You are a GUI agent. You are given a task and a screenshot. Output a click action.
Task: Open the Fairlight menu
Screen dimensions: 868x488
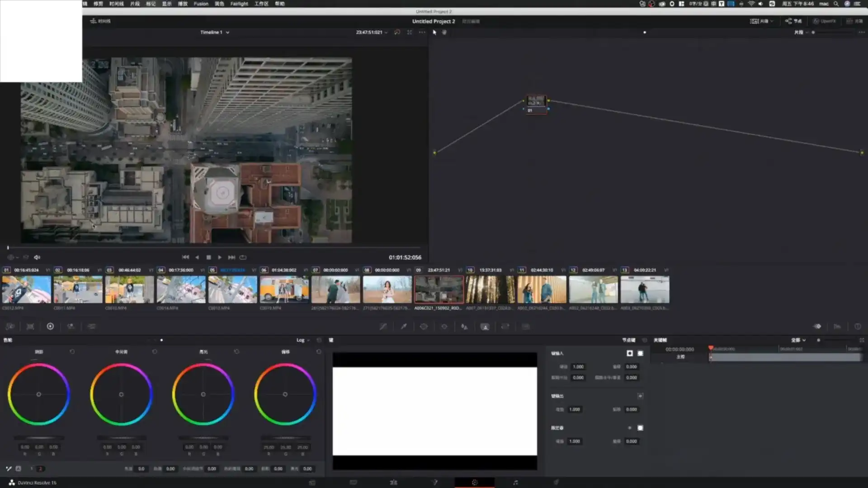pyautogui.click(x=239, y=4)
